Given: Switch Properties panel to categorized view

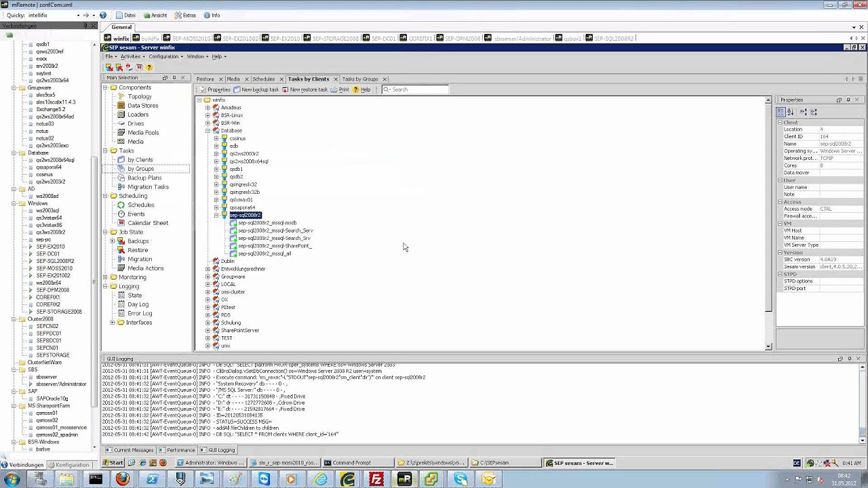Looking at the screenshot, I should tap(781, 112).
